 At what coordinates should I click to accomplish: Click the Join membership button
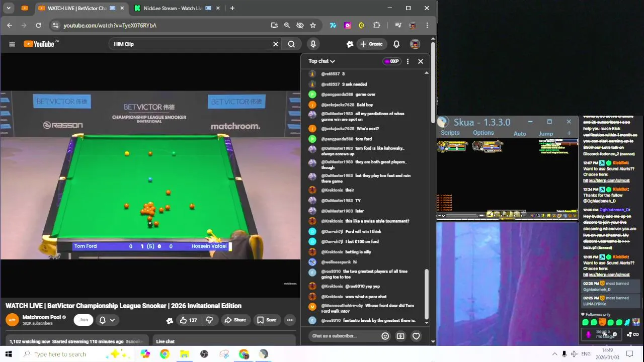[x=84, y=320]
